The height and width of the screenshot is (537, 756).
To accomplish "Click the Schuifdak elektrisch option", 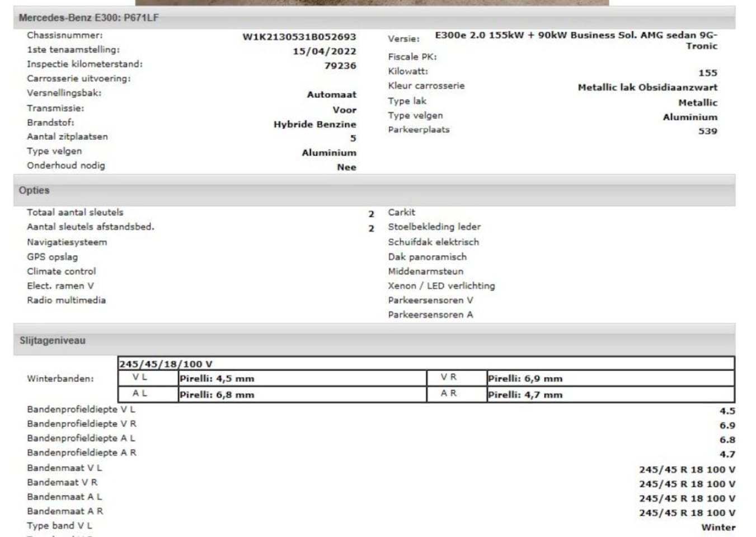I will 433,242.
